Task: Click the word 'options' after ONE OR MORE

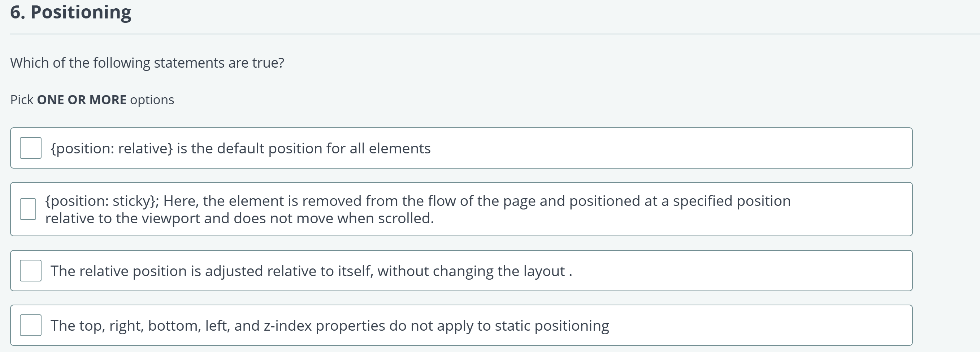Action: click(x=152, y=100)
